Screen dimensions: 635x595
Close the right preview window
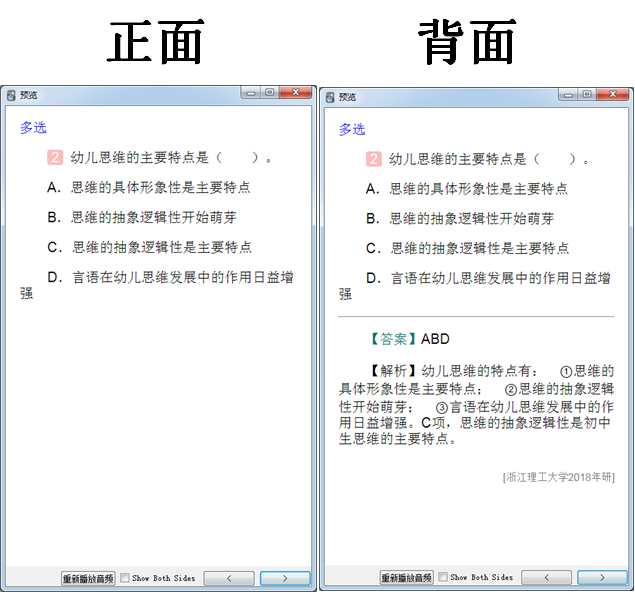613,94
